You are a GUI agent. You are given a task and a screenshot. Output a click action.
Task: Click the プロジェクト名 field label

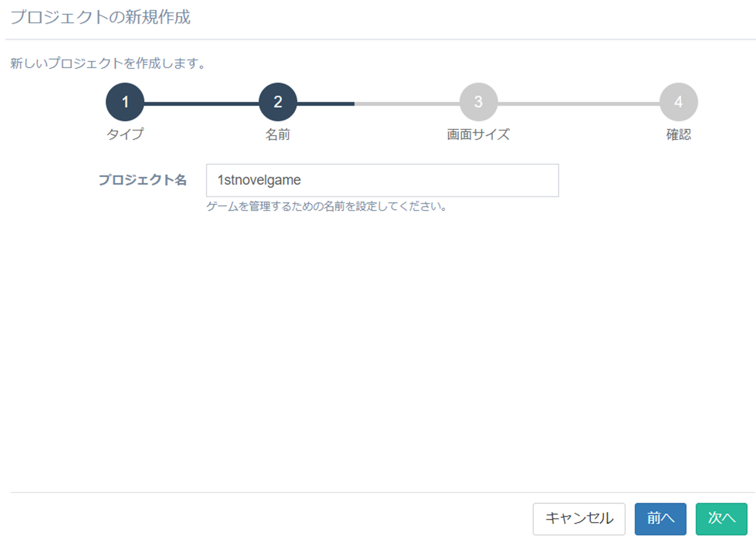(x=143, y=180)
